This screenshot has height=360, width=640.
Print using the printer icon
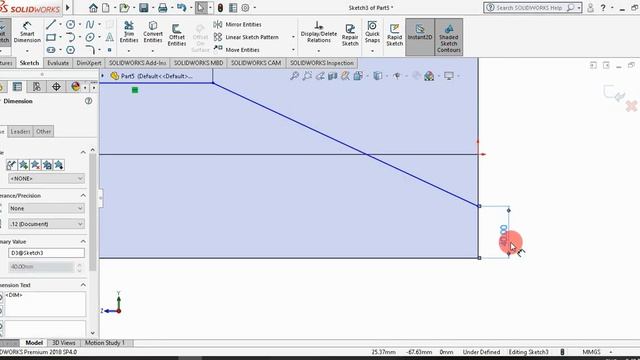point(162,7)
